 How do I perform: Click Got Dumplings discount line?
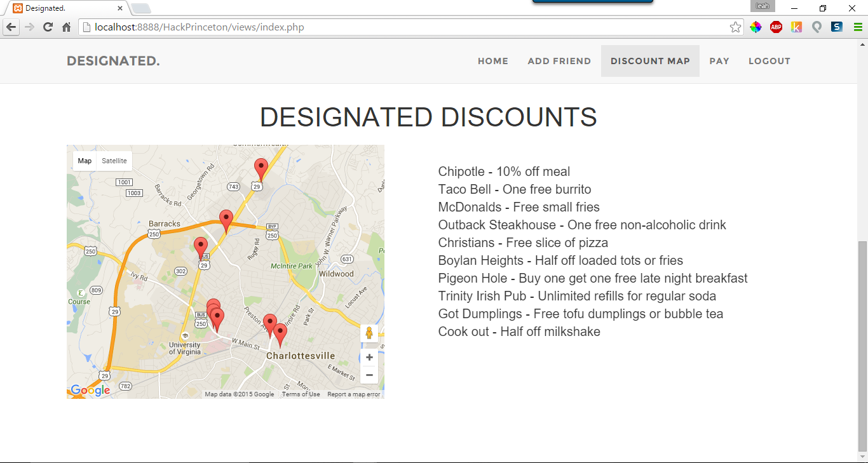[x=581, y=314]
